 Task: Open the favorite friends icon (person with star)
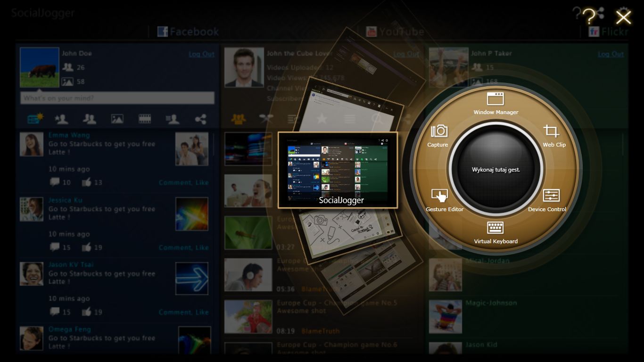tap(61, 119)
